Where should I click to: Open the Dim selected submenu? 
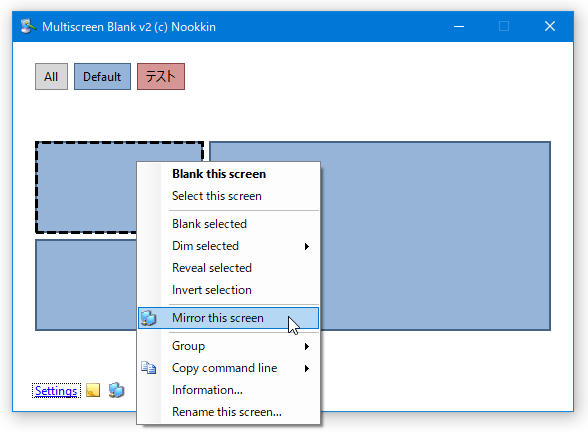pos(228,246)
